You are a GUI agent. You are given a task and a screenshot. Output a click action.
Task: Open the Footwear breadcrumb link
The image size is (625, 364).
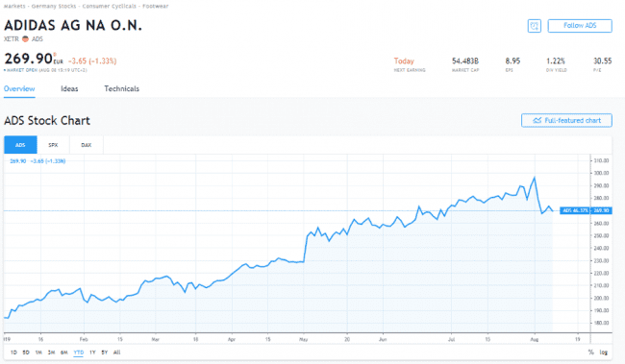(x=156, y=6)
